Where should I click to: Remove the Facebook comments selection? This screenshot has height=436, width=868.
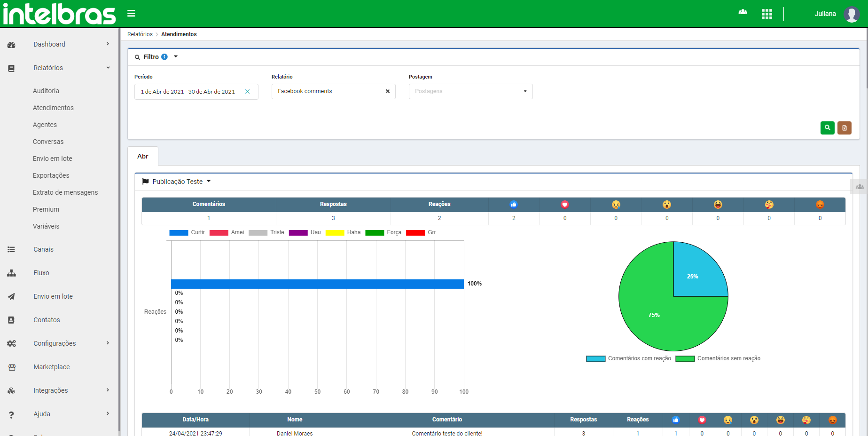388,91
